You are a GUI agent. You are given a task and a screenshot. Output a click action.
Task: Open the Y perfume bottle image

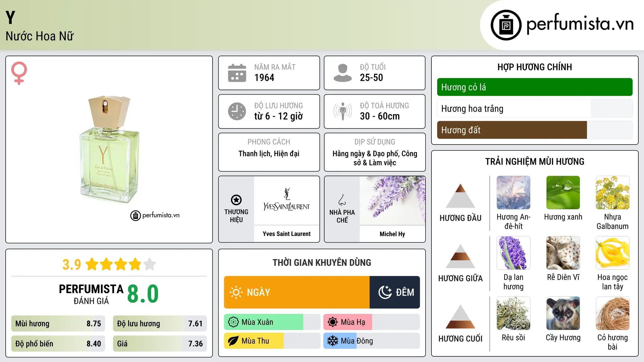point(109,149)
